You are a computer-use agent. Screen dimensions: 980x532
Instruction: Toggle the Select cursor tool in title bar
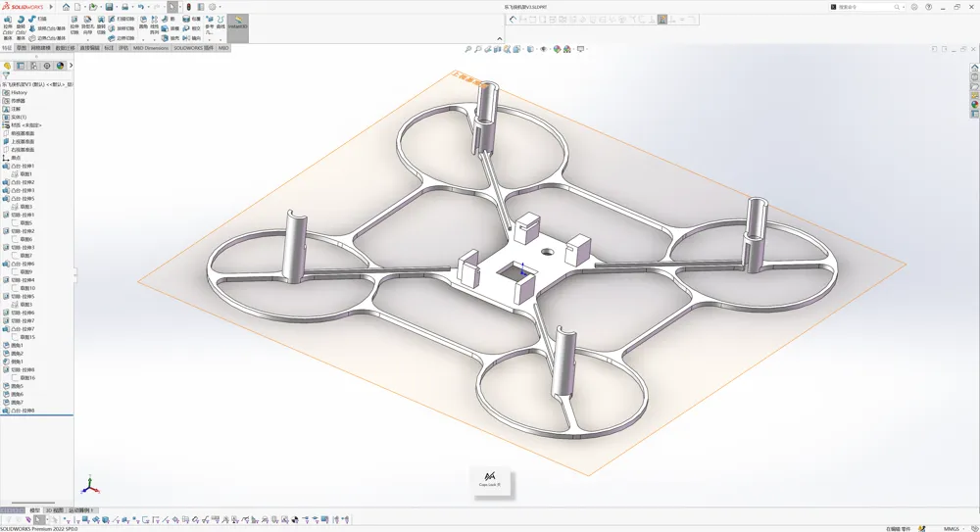(172, 7)
